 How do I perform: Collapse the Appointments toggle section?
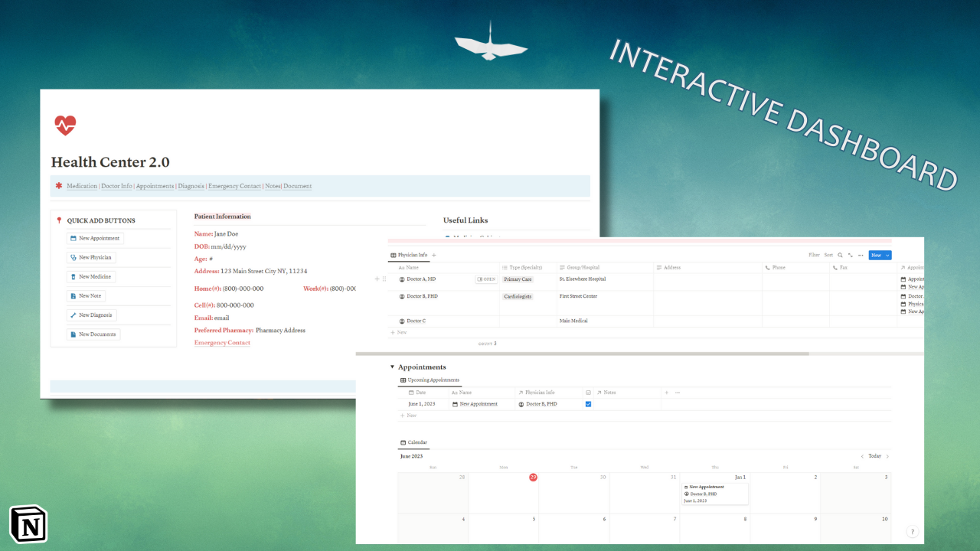(392, 367)
